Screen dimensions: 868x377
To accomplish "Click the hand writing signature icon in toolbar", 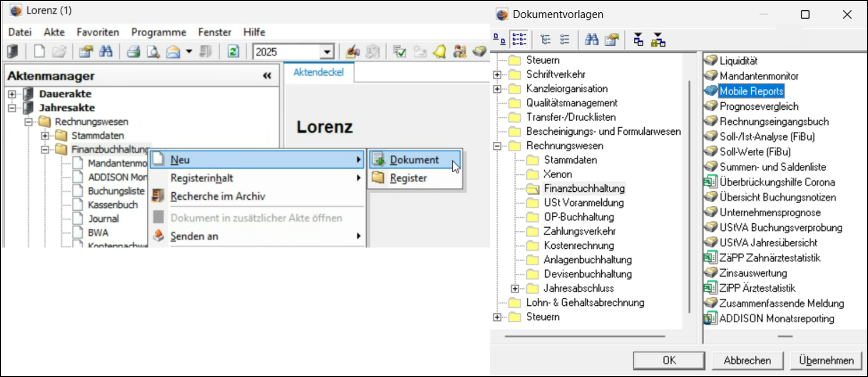I will pyautogui.click(x=352, y=51).
